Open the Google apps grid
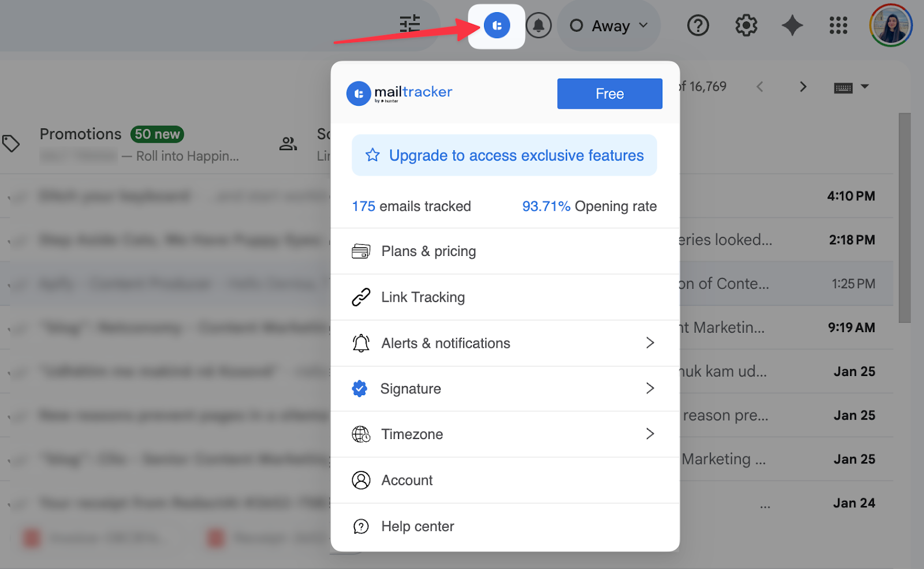The image size is (924, 569). coord(839,25)
